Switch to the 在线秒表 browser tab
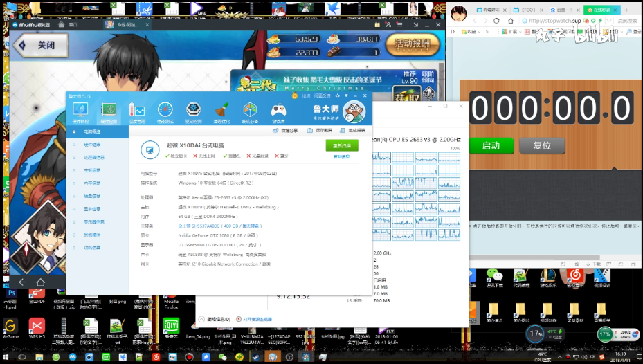Viewport: 643px width, 364px height. click(601, 10)
